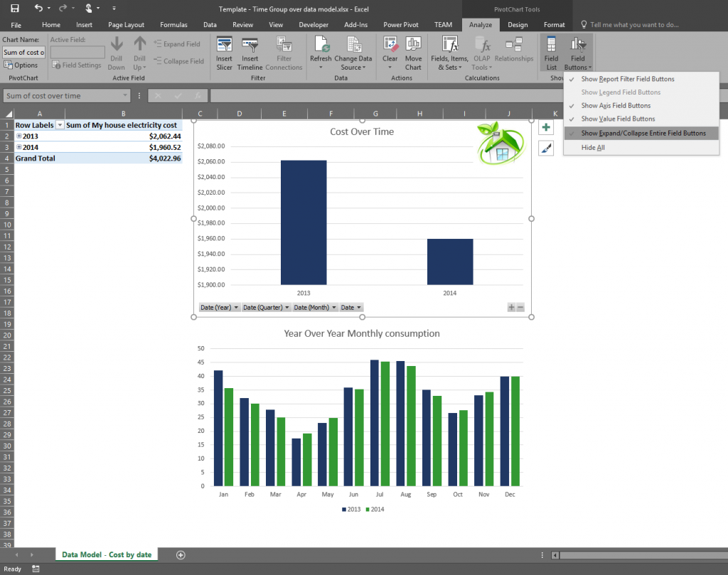Screen dimensions: 728x575
Task: Open the Row Labels filter dropdown
Action: pos(60,125)
